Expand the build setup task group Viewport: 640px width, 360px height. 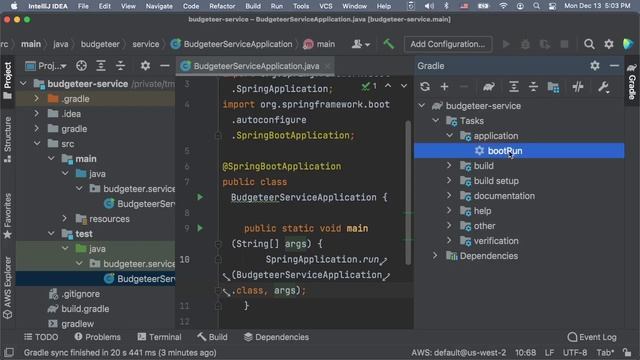(x=449, y=181)
